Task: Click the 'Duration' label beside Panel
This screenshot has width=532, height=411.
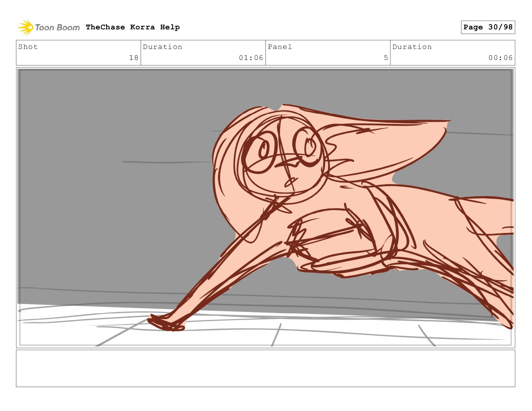Action: point(412,47)
